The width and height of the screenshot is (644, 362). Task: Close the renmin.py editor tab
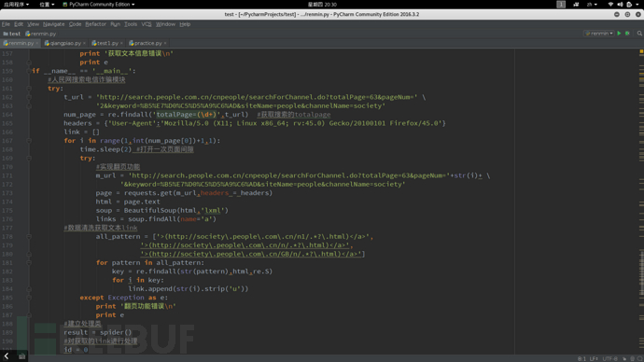click(x=37, y=43)
